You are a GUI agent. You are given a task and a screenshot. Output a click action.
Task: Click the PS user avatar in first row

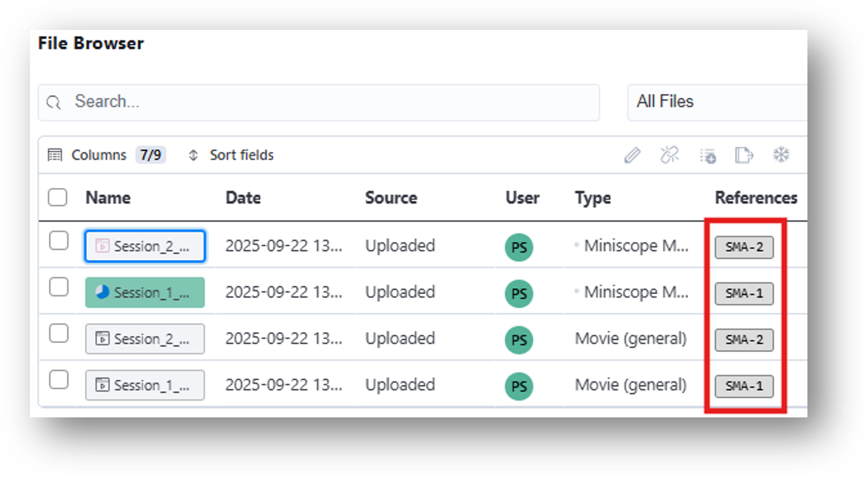click(x=519, y=247)
